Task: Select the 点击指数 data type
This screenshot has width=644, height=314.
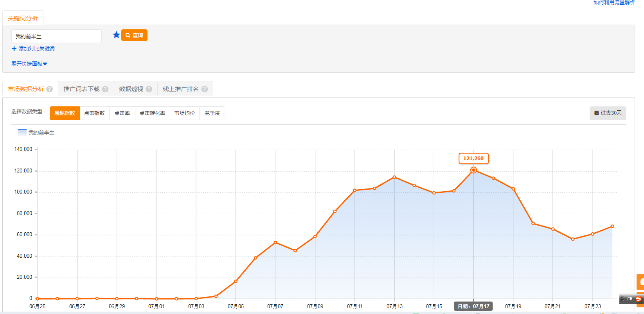Action: pyautogui.click(x=94, y=113)
